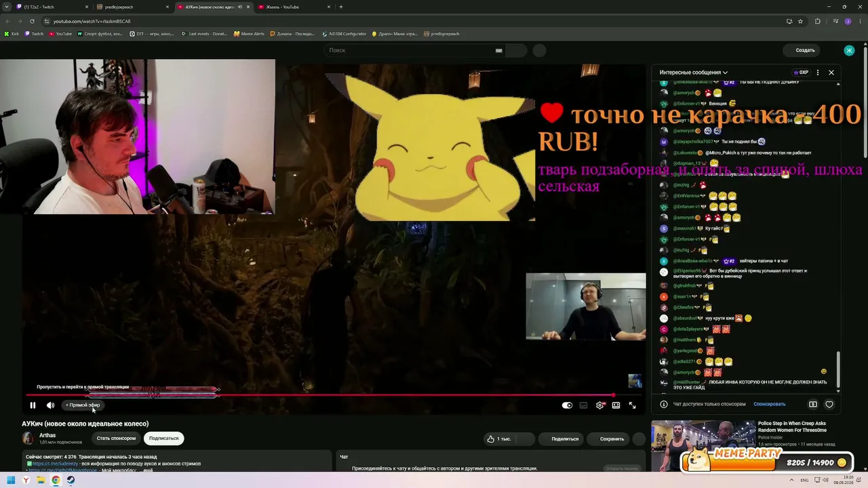Image resolution: width=868 pixels, height=488 pixels.
Task: Open the chat three-dot options menu
Action: coord(818,73)
